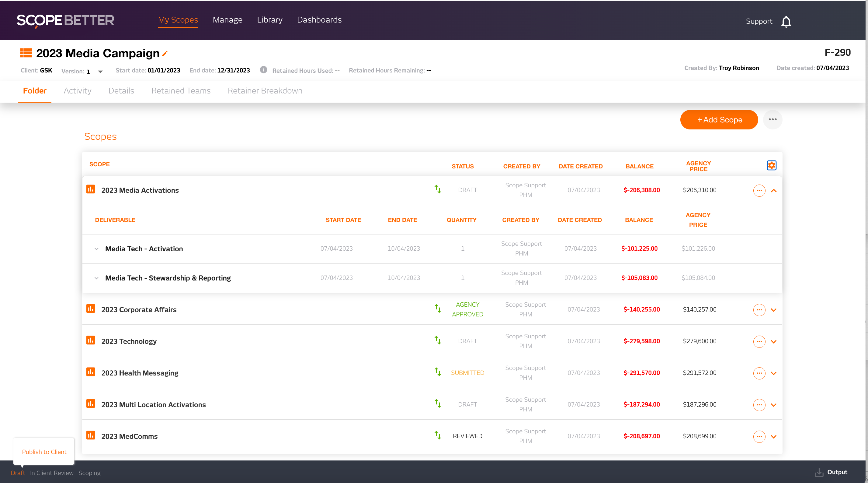Open column settings gear in the Scopes table
This screenshot has width=868, height=483.
pos(772,165)
